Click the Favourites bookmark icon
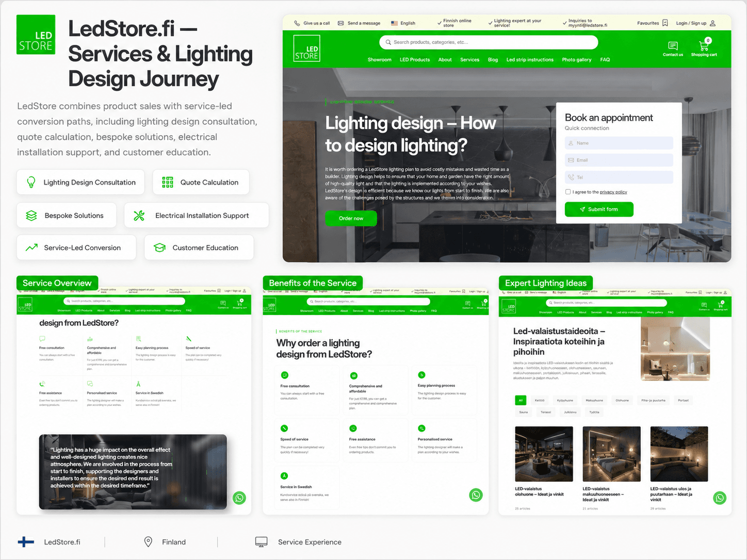747x560 pixels. [665, 23]
